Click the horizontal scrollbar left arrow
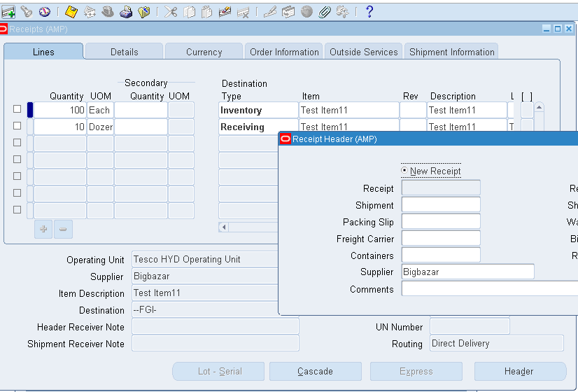Viewport: 578px width, 392px height. (x=223, y=227)
